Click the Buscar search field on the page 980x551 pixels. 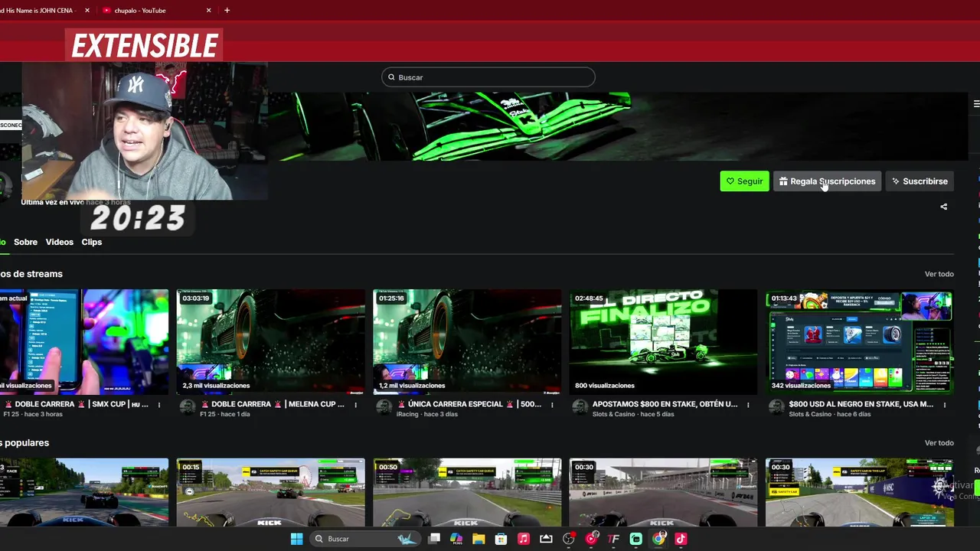point(488,77)
